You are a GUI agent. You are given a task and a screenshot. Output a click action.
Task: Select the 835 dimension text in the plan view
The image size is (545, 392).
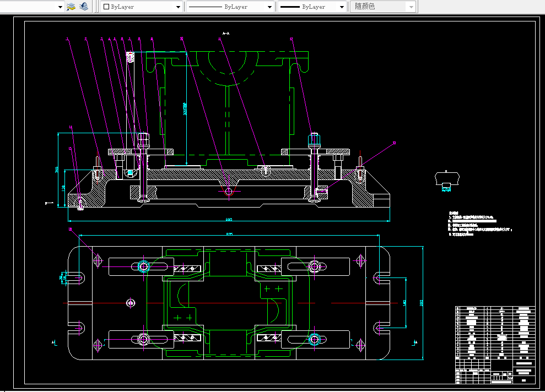(229, 234)
